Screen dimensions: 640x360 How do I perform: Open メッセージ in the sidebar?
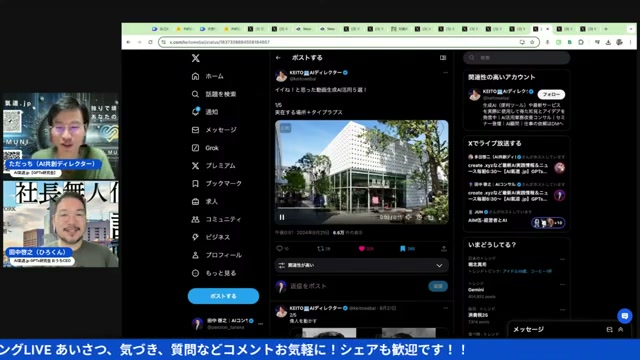point(214,130)
